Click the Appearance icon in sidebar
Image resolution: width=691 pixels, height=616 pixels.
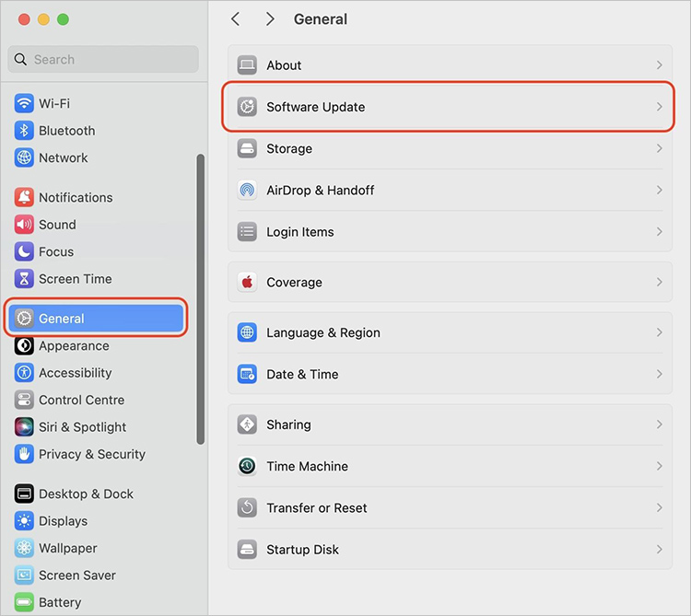pyautogui.click(x=24, y=345)
